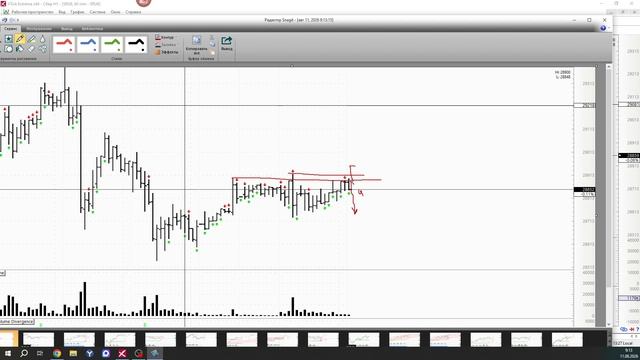Open the Система menu in trading window
The image size is (640, 360).
click(x=98, y=12)
